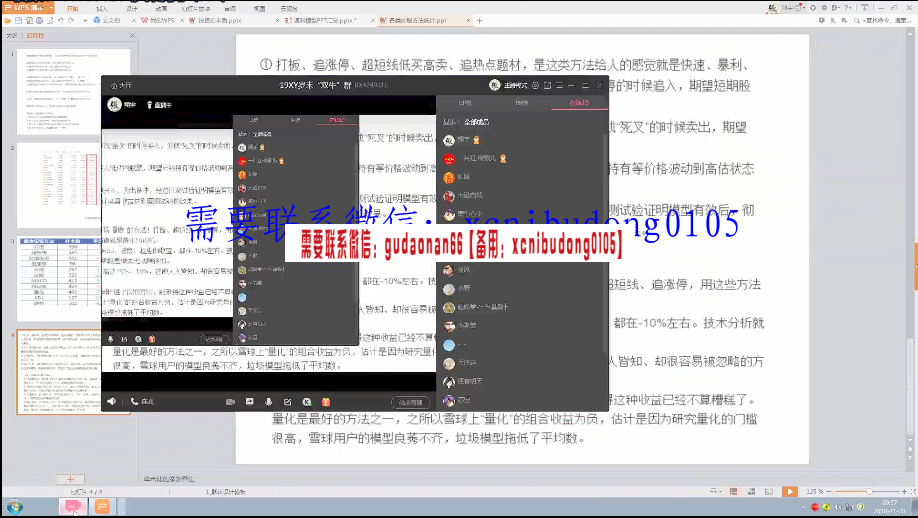Open the zoom percentage dropdown in status bar
The width and height of the screenshot is (918, 518).
point(817,491)
